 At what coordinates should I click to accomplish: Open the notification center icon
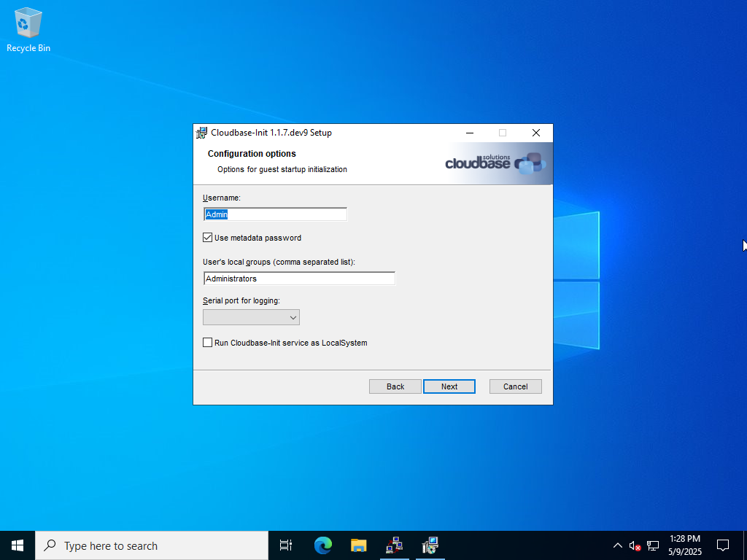[x=723, y=545]
